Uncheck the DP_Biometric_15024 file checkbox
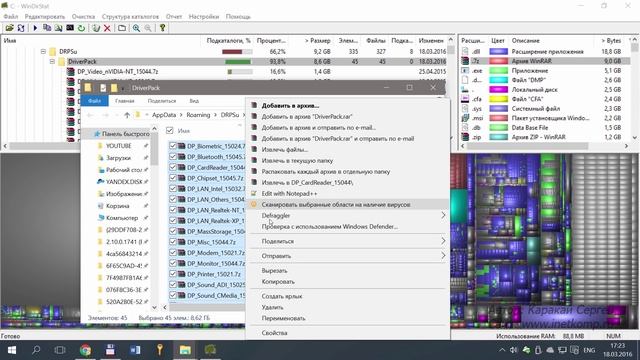Viewport: 640px width, 360px height. click(173, 146)
